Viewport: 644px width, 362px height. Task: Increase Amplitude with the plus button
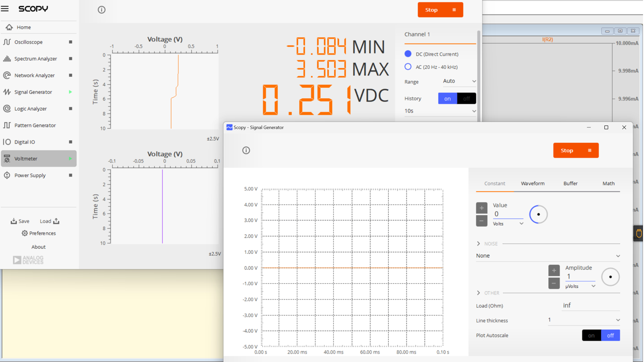[554, 270]
